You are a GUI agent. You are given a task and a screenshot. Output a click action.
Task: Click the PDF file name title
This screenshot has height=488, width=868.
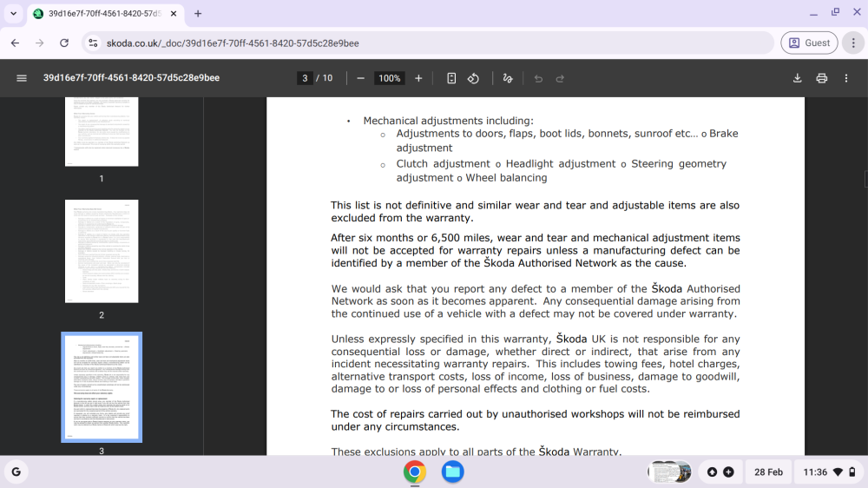[x=131, y=78]
